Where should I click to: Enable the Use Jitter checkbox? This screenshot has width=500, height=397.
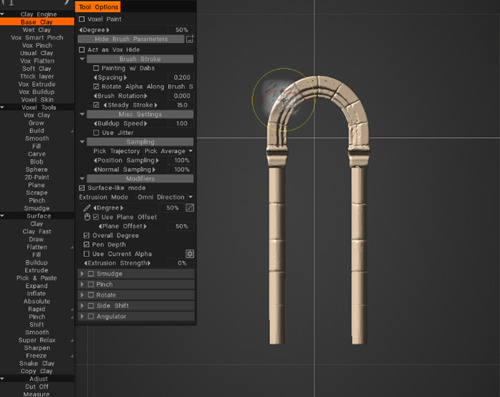click(96, 133)
